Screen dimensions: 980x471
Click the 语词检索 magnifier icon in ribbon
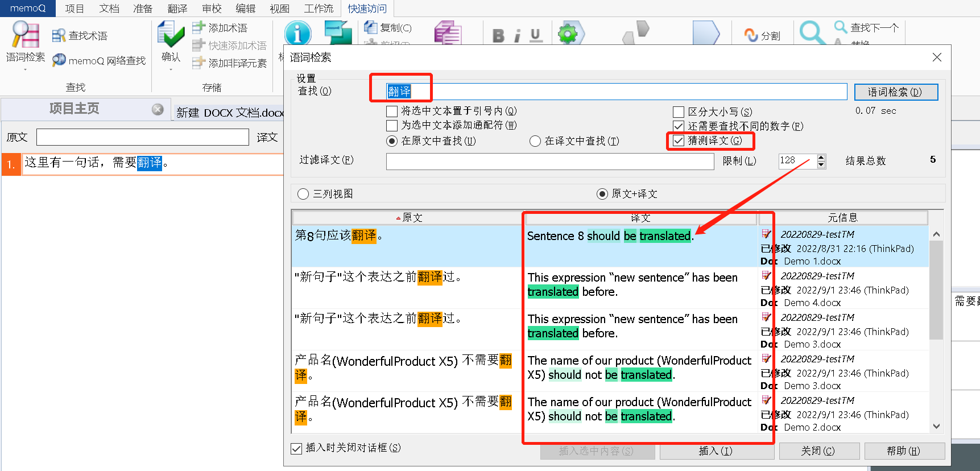pos(25,35)
